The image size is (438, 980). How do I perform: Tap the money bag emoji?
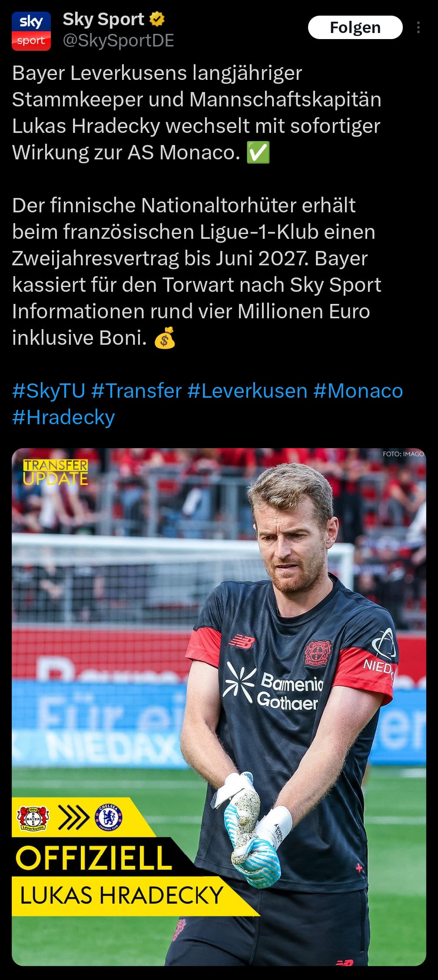click(x=165, y=338)
